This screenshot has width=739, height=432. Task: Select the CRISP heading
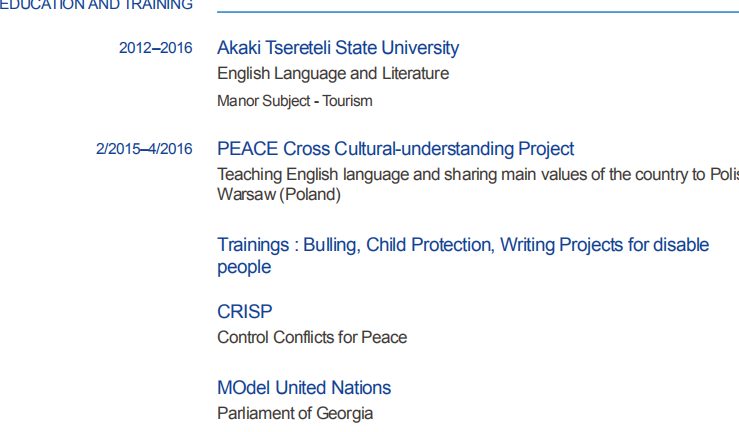(244, 312)
